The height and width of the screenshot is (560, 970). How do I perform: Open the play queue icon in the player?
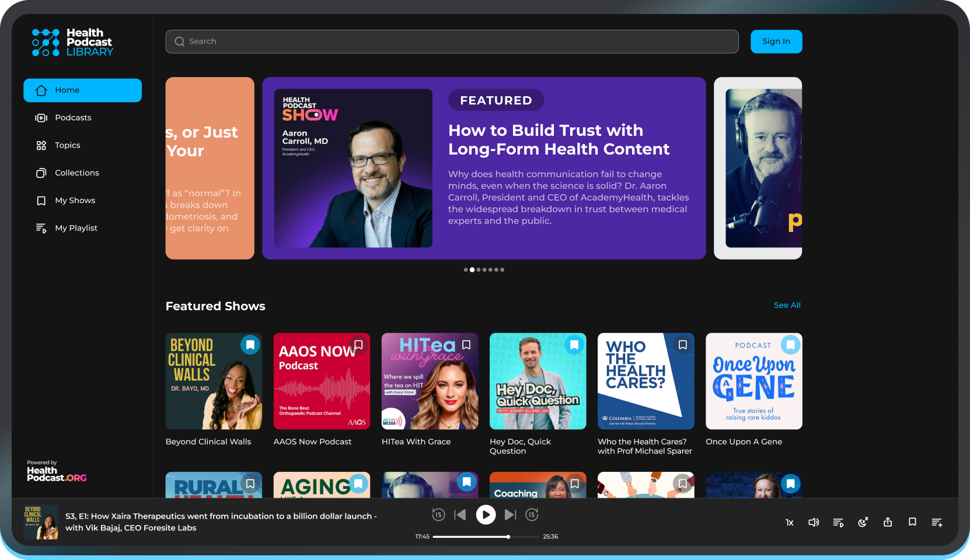coord(838,523)
